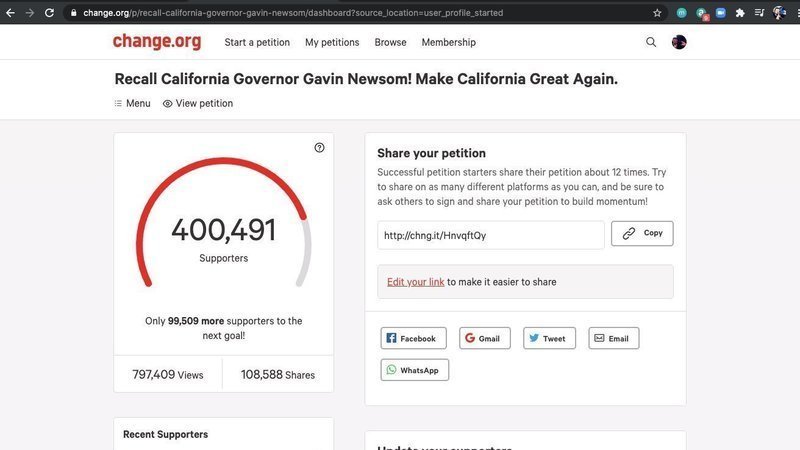Open the Browse menu item
The width and height of the screenshot is (800, 450).
[390, 42]
